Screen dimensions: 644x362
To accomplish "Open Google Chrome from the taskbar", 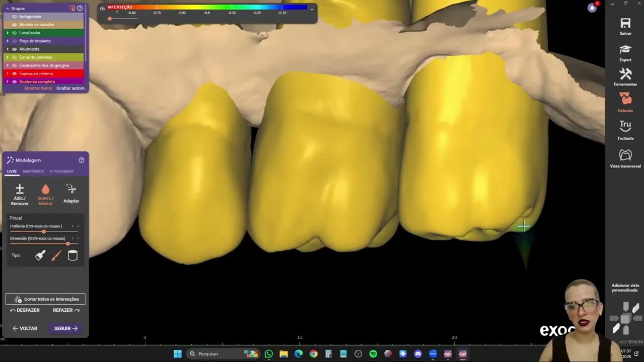I will 313,354.
